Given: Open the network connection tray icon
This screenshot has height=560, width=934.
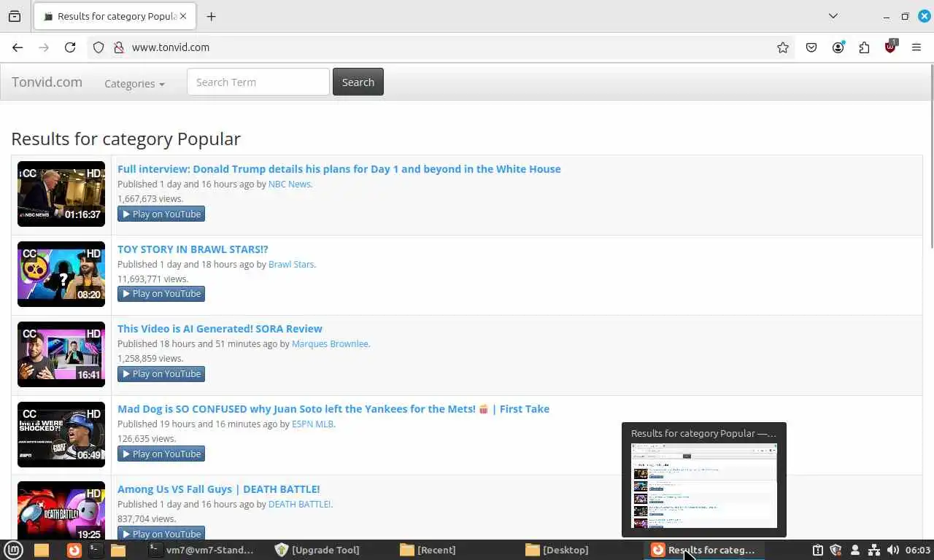Looking at the screenshot, I should tap(874, 550).
